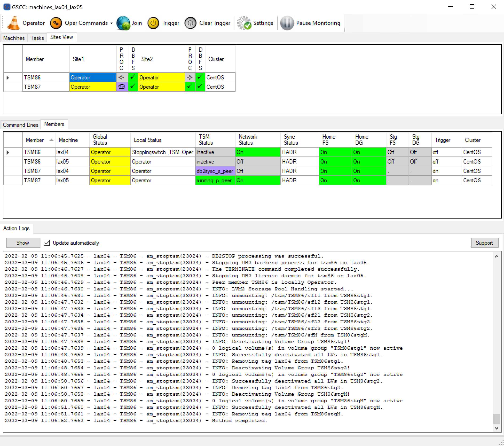The height and width of the screenshot is (446, 504).
Task: Click the Machines tab at top
Action: 14,37
